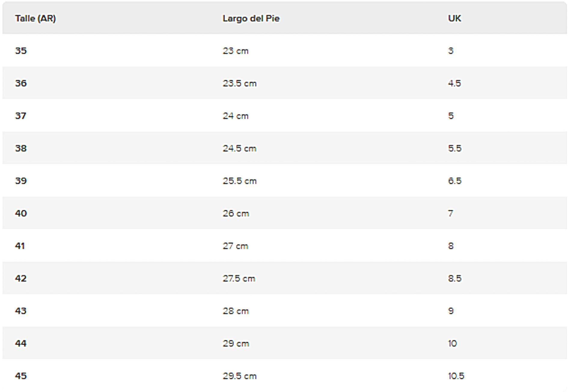Select size 41 row label

pos(20,246)
